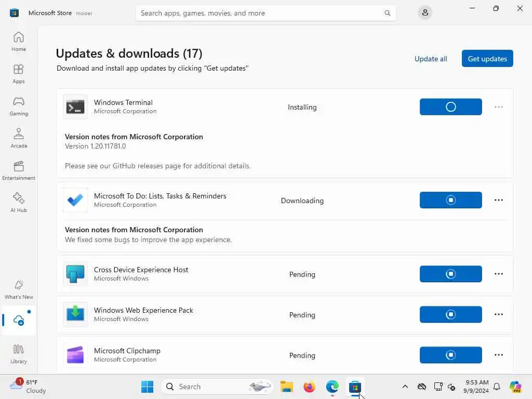The height and width of the screenshot is (399, 532).
Task: Open the Library section
Action: point(19,354)
